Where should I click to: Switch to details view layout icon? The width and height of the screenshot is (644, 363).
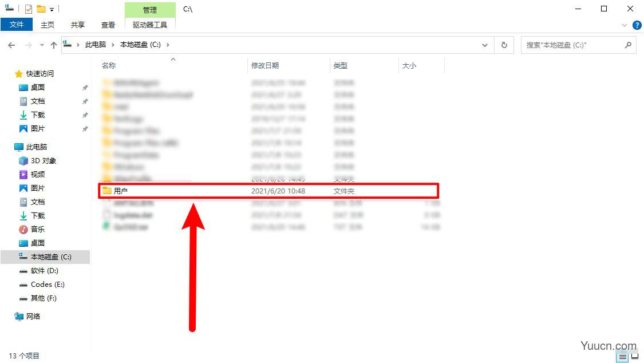(623, 357)
